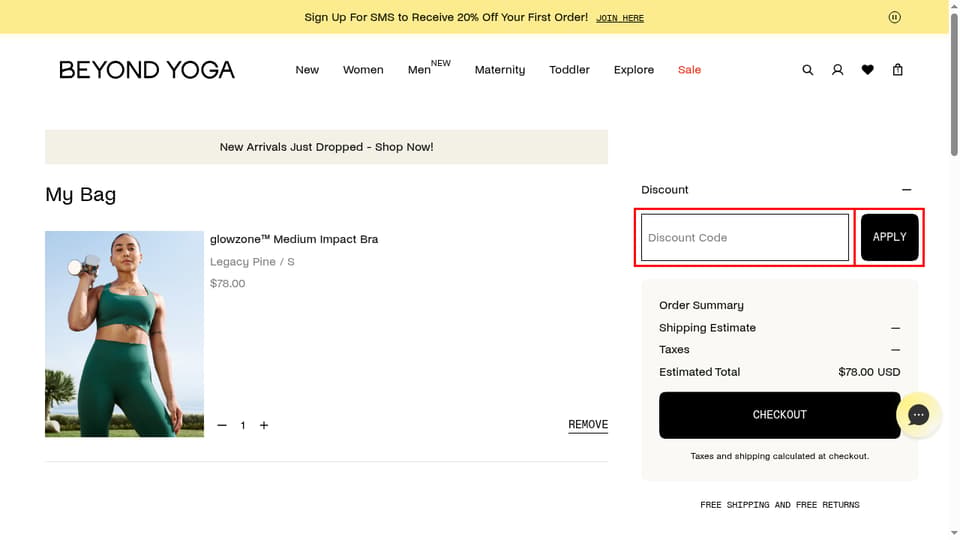The image size is (960, 540).
Task: Click the Join Here SMS link
Action: point(620,18)
